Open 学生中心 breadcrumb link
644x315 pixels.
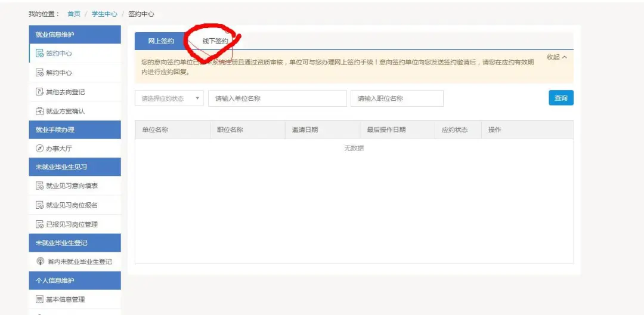tap(104, 14)
